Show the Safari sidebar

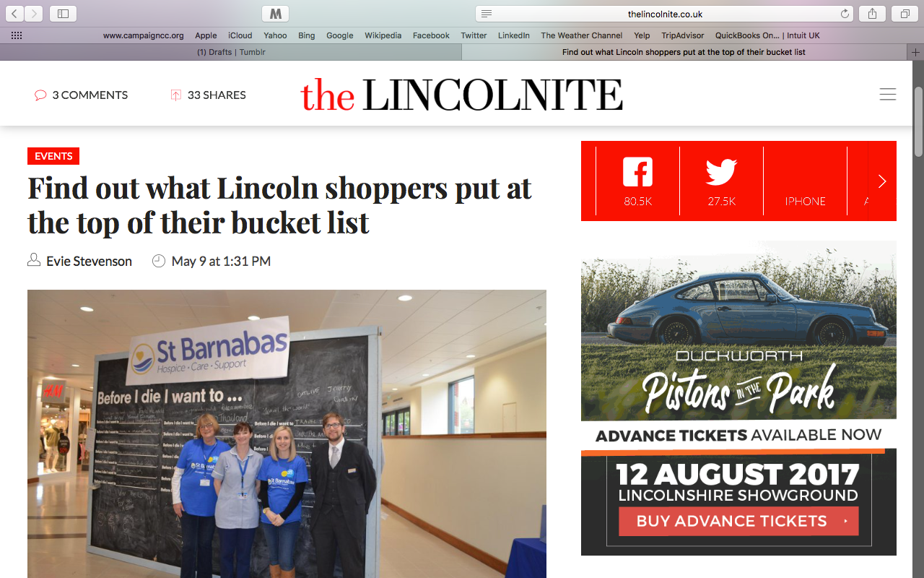63,14
